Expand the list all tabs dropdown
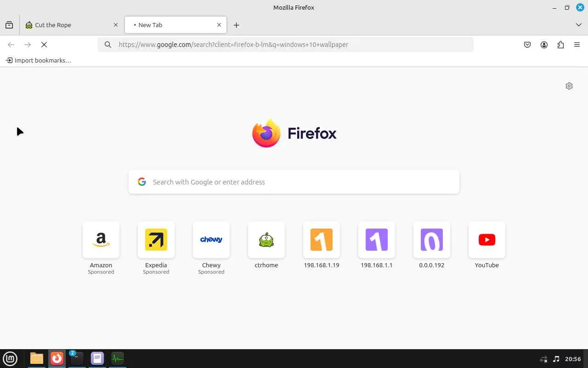Image resolution: width=588 pixels, height=368 pixels. point(579,25)
